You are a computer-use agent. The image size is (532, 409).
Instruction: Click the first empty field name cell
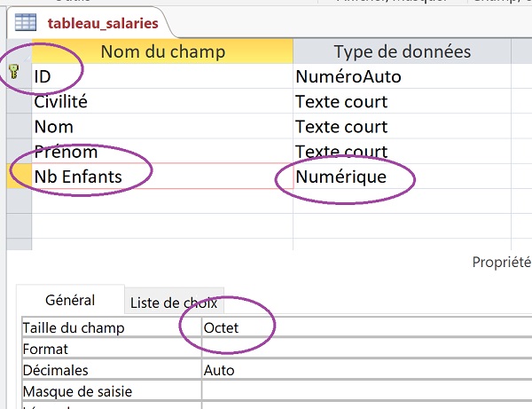point(162,201)
